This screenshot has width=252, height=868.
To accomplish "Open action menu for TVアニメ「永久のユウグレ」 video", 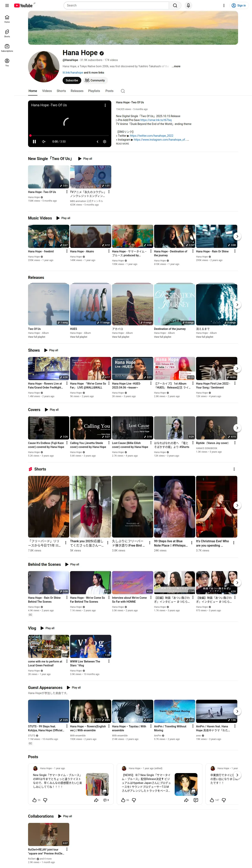I will 109,192.
